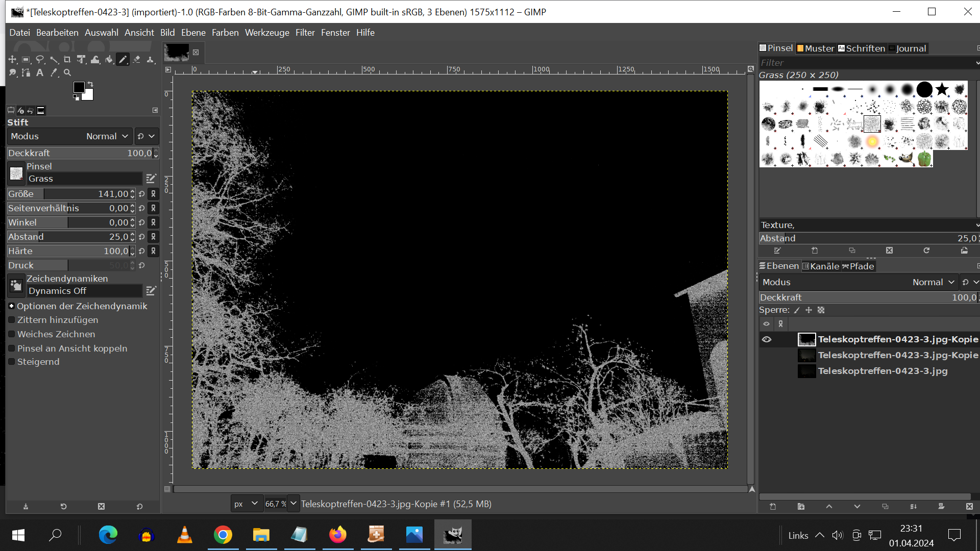Enable Weiches Zeichnen checkbox
The width and height of the screenshot is (980, 551).
(x=11, y=334)
